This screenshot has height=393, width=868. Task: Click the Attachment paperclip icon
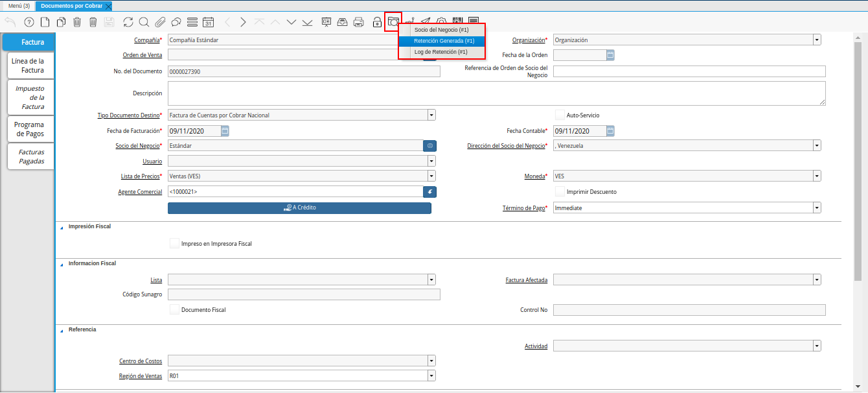[x=159, y=22]
